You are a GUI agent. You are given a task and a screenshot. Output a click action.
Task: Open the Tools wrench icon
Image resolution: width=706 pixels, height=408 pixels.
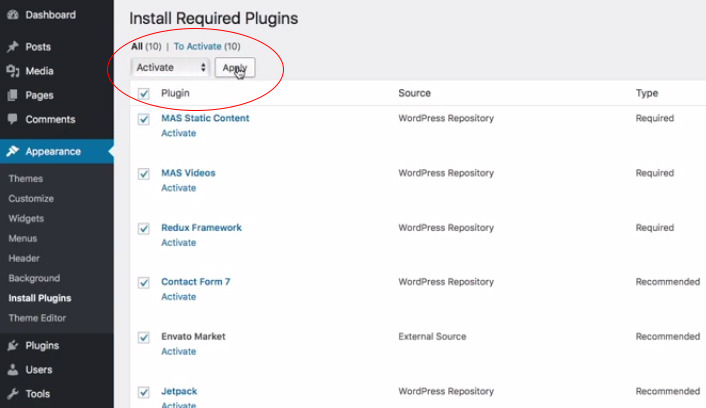(x=13, y=394)
